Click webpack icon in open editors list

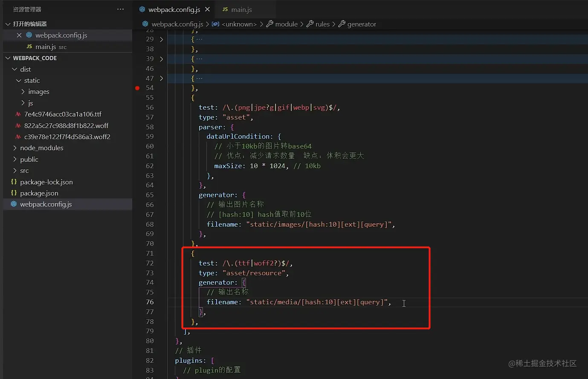(x=29, y=35)
